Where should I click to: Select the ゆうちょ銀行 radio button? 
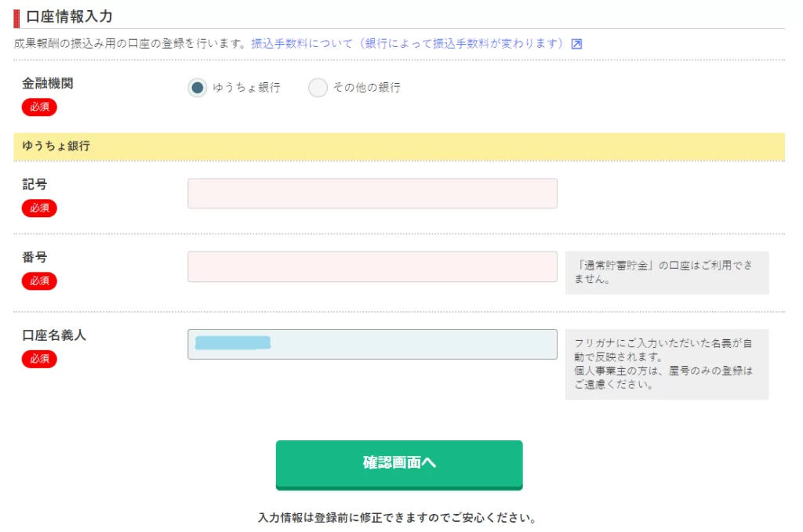pyautogui.click(x=198, y=88)
